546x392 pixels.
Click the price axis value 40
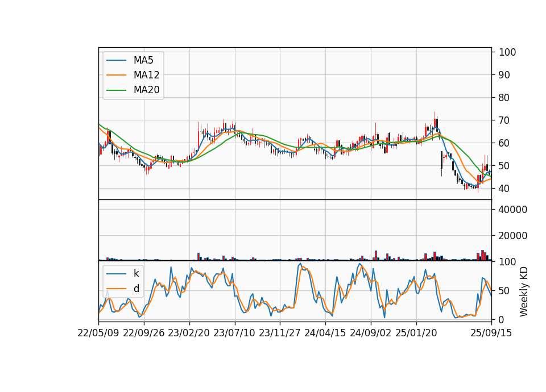coord(504,189)
